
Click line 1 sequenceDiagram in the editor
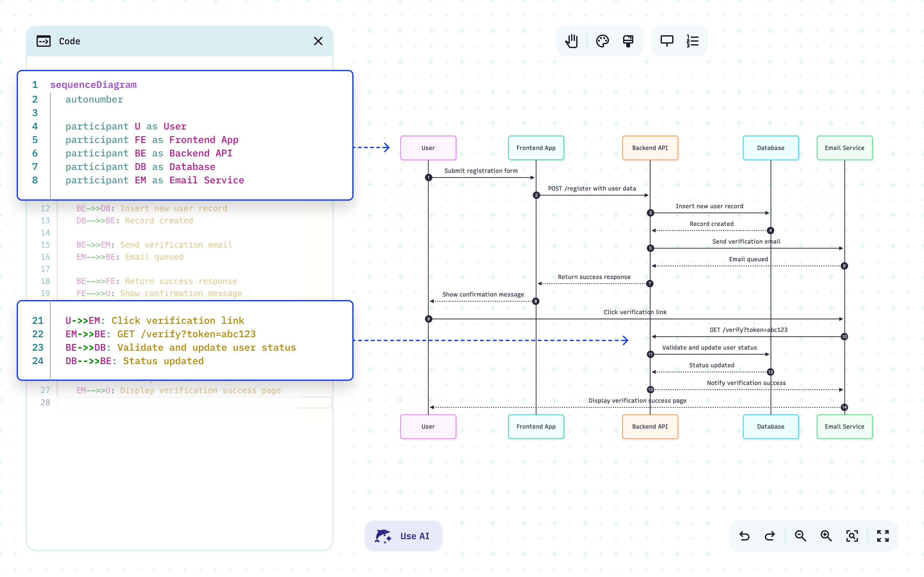click(93, 84)
